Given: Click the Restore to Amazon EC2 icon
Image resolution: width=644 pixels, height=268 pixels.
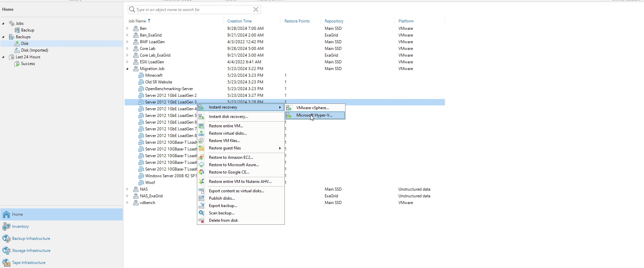Looking at the screenshot, I should [201, 157].
